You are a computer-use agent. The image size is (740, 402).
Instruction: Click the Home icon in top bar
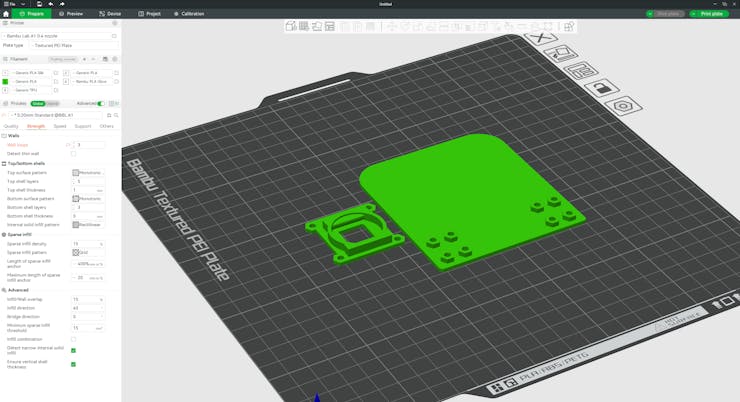tap(6, 14)
